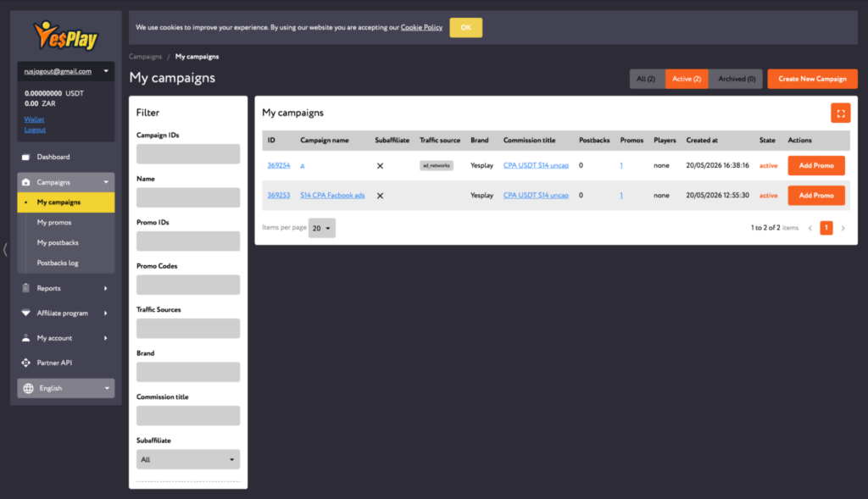This screenshot has height=499, width=868.
Task: Expand the Reports menu
Action: pos(66,288)
